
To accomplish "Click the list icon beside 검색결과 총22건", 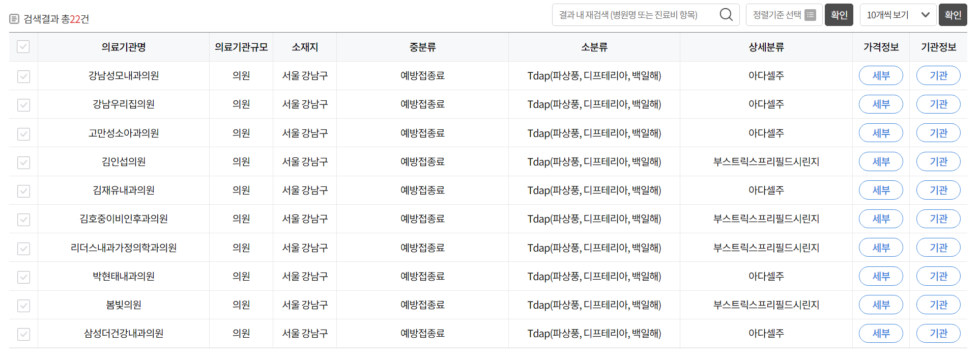I will [13, 19].
